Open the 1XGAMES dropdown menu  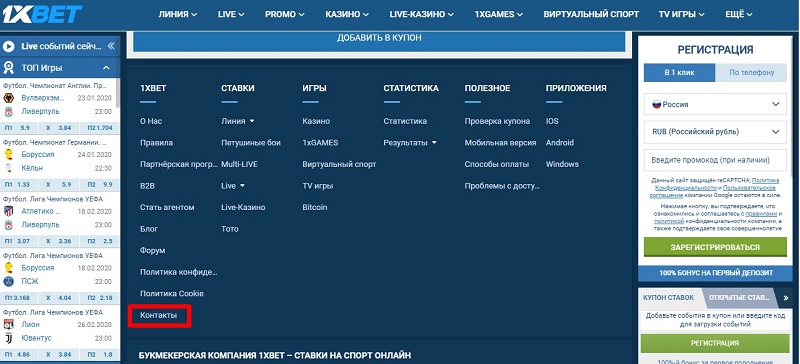(498, 14)
